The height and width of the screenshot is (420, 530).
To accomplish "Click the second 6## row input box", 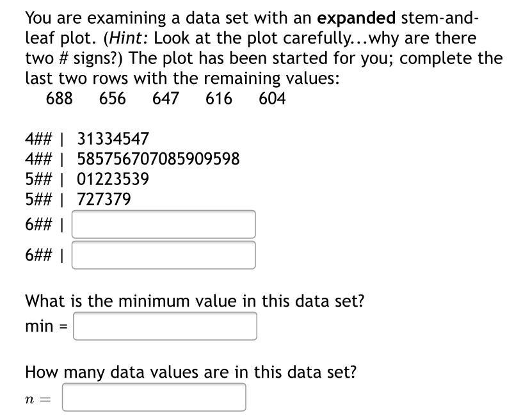I will click(x=164, y=255).
